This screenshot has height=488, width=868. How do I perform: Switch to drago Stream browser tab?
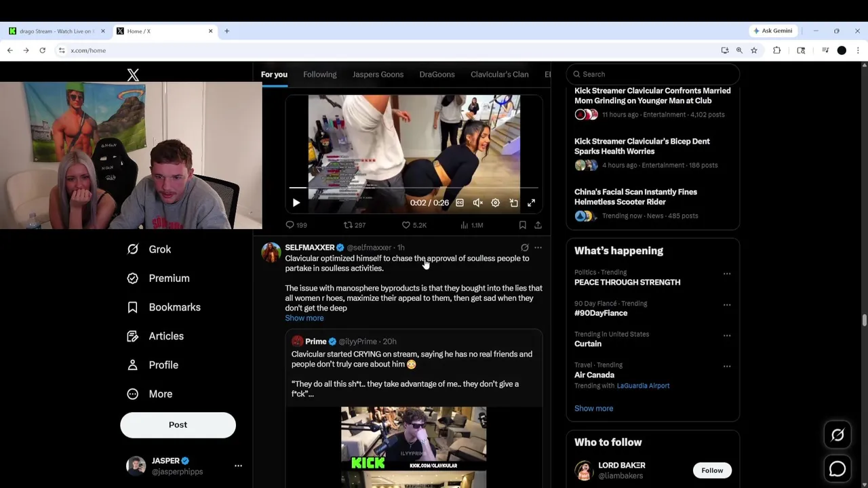point(56,31)
